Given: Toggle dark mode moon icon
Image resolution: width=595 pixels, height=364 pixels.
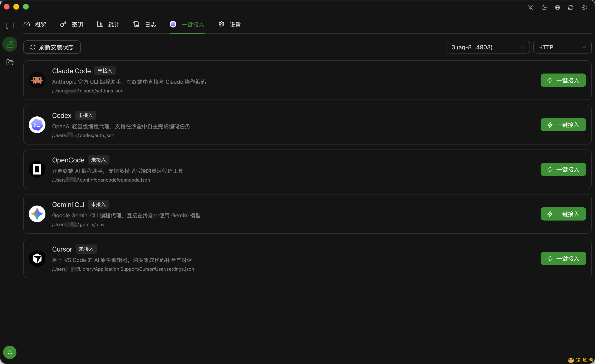Looking at the screenshot, I should (544, 7).
